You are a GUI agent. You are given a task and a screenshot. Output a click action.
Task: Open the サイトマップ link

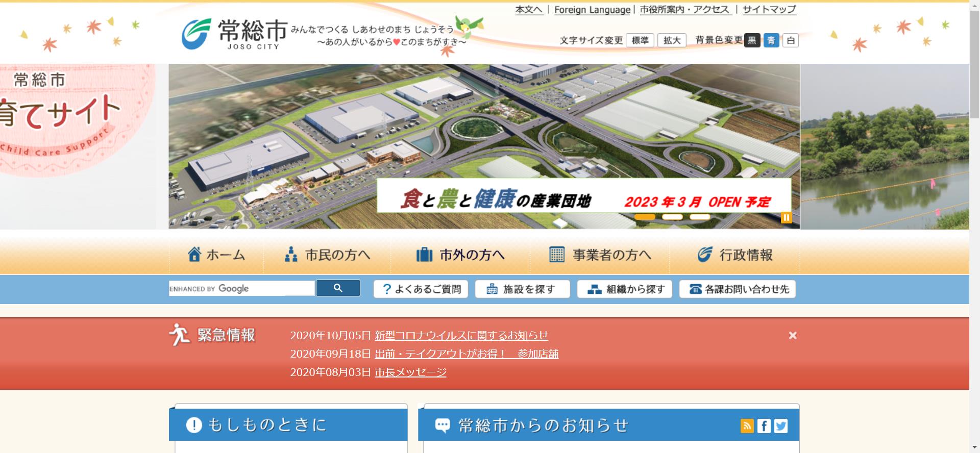pos(769,10)
